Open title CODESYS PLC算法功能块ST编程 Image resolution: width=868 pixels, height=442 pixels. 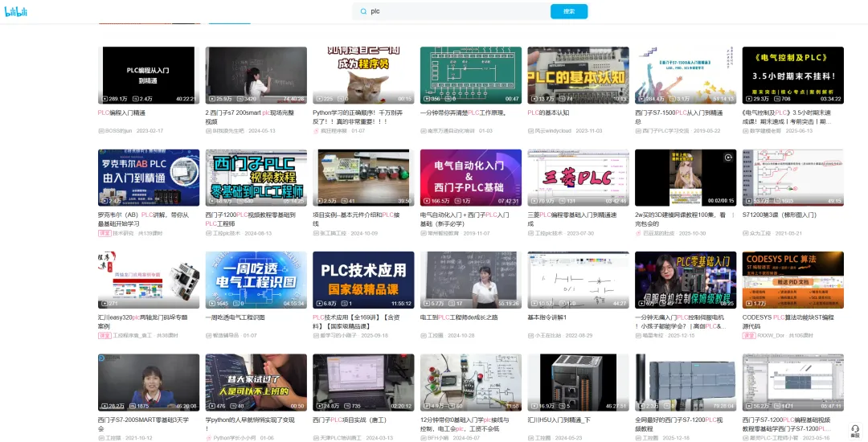788,321
